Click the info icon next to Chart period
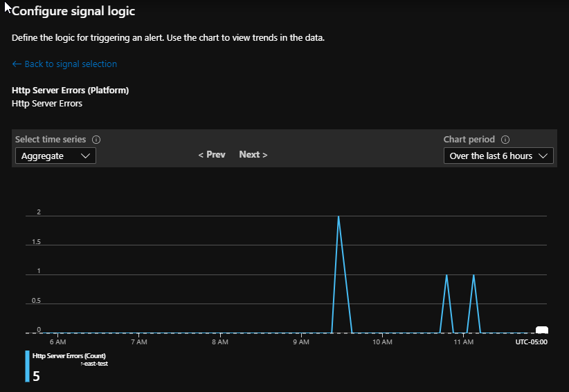The width and height of the screenshot is (569, 392). pos(505,140)
